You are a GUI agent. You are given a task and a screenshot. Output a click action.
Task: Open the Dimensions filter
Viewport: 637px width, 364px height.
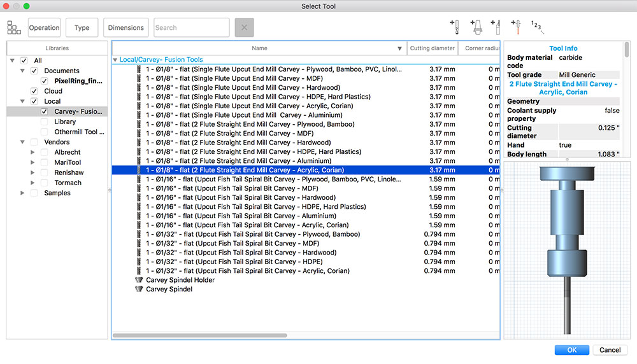126,27
